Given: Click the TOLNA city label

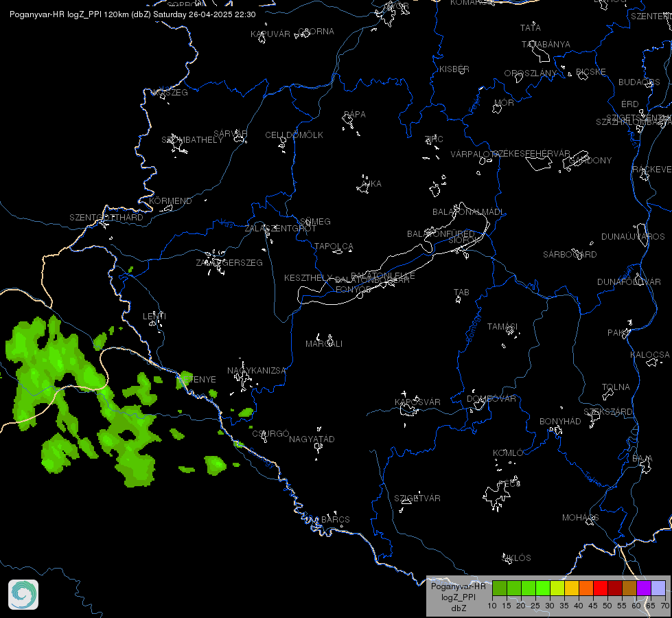Looking at the screenshot, I should [x=616, y=387].
